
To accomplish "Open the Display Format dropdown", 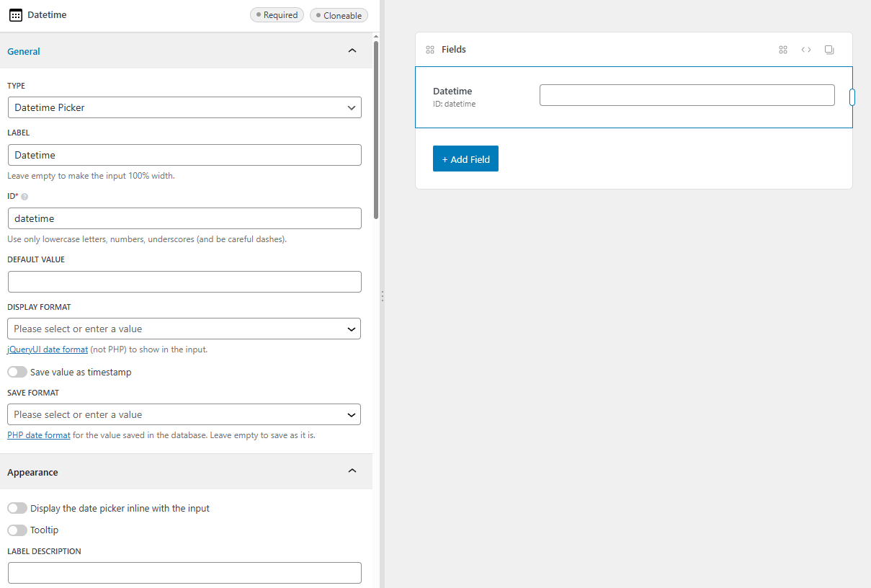I will click(184, 329).
